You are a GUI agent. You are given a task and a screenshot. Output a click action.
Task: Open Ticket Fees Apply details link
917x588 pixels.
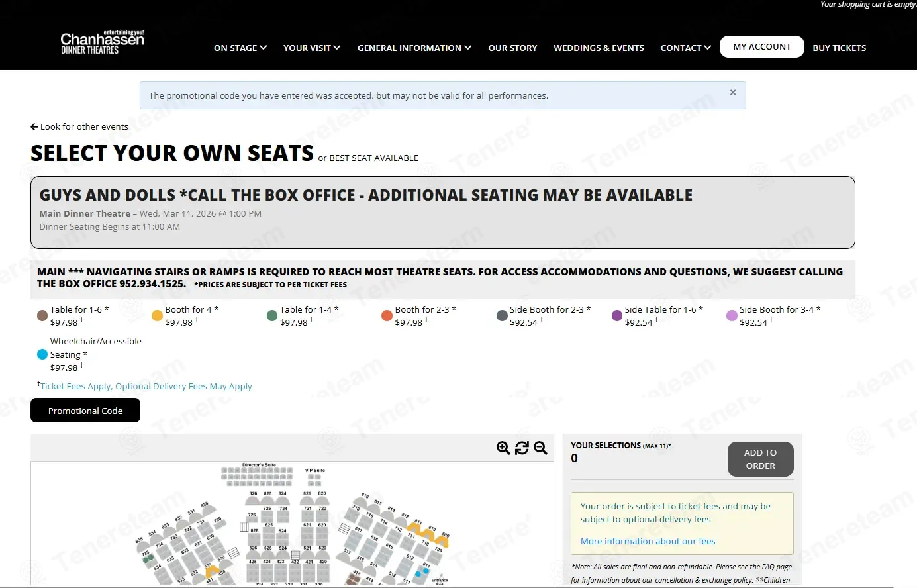(x=145, y=386)
